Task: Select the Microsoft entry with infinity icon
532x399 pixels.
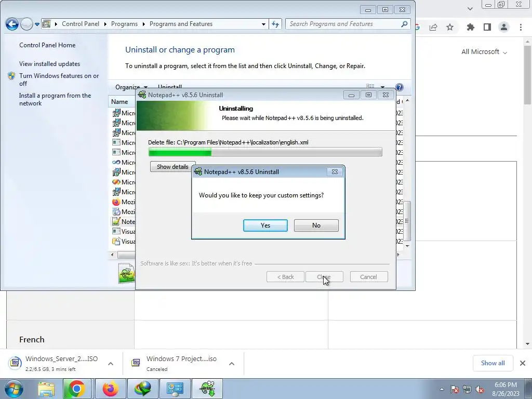Action: tap(124, 162)
